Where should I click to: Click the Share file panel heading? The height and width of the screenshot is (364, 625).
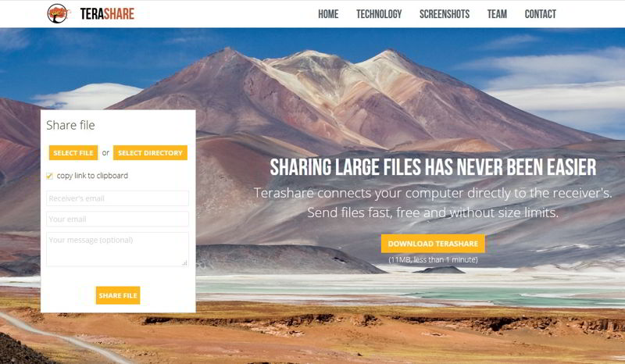70,125
